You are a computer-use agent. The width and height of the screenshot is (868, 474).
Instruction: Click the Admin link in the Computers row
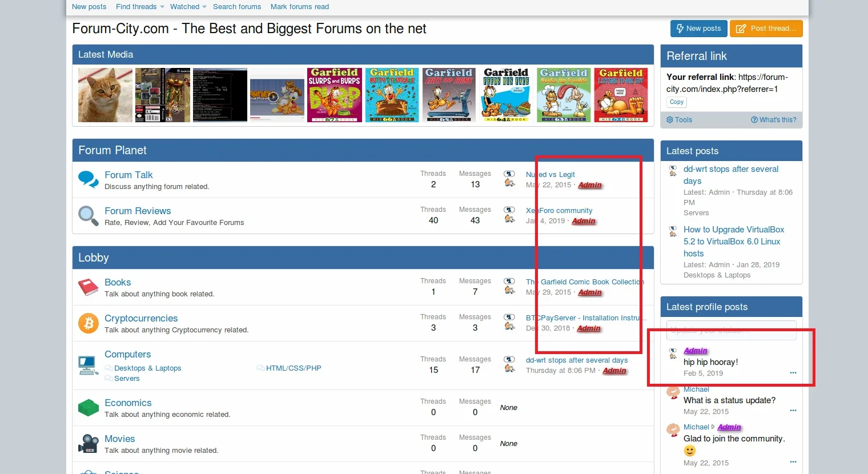[614, 371]
